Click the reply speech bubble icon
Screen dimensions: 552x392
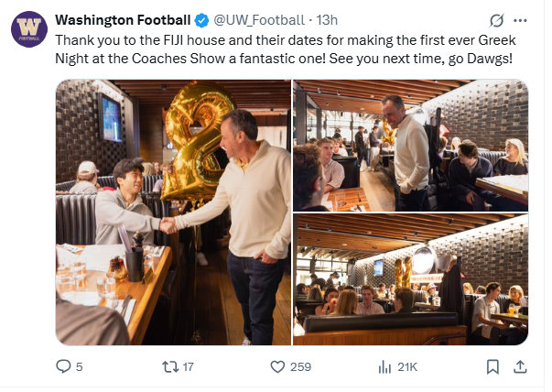pyautogui.click(x=63, y=366)
